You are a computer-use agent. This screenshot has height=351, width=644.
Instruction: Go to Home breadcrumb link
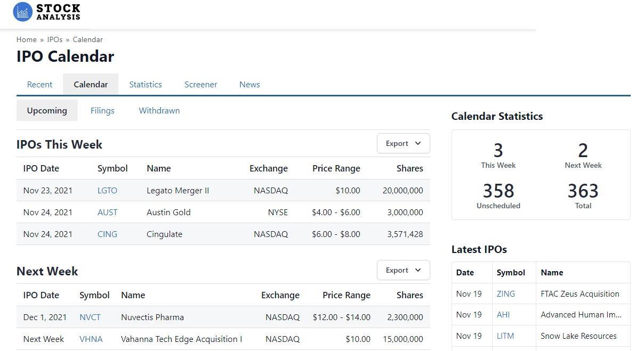click(27, 39)
